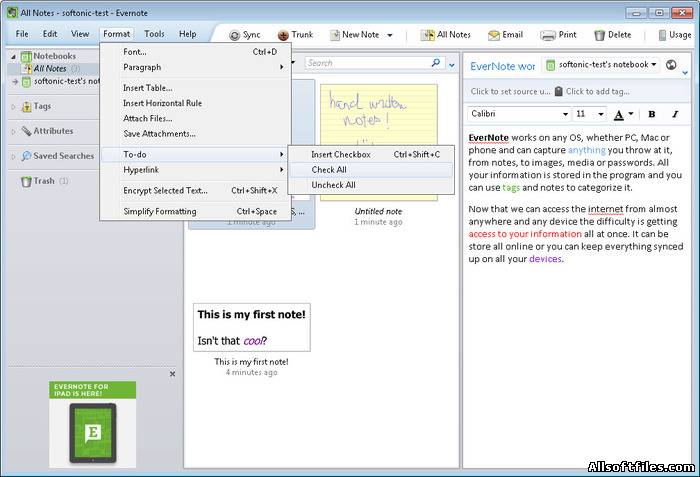Select softonic-test's notebook in sidebar
This screenshot has width=700, height=477.
coord(61,81)
